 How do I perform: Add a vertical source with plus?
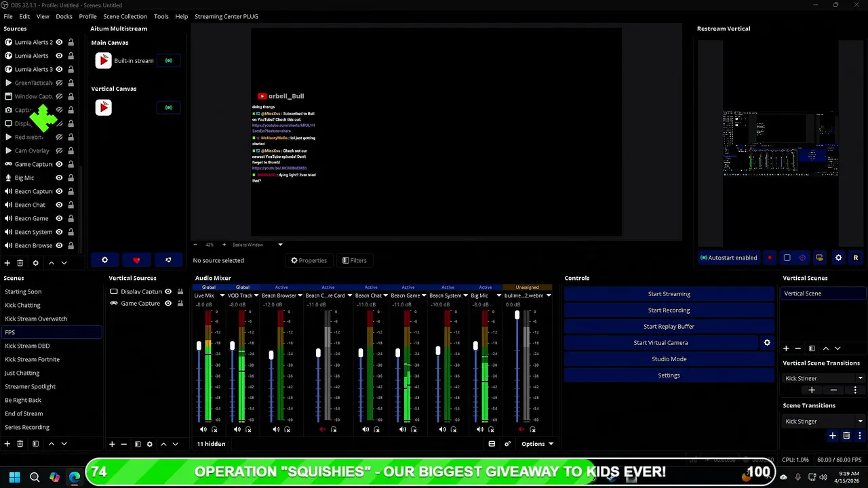[x=112, y=444]
